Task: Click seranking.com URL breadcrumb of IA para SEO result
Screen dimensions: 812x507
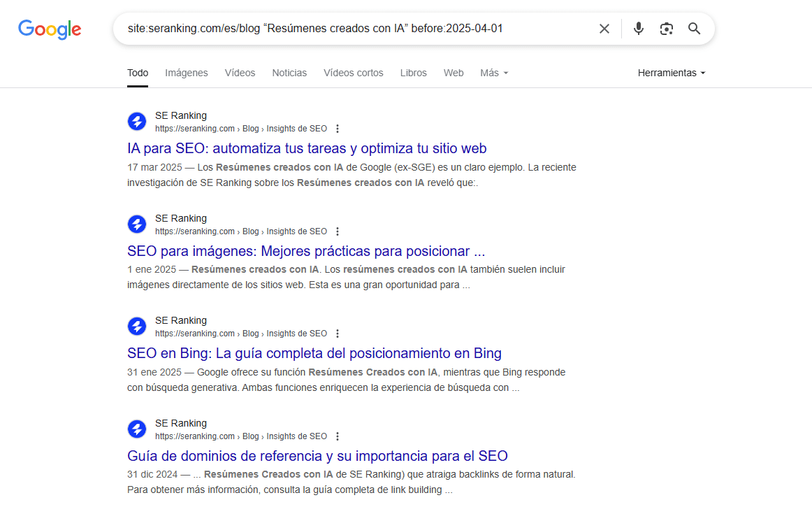Action: [x=241, y=129]
